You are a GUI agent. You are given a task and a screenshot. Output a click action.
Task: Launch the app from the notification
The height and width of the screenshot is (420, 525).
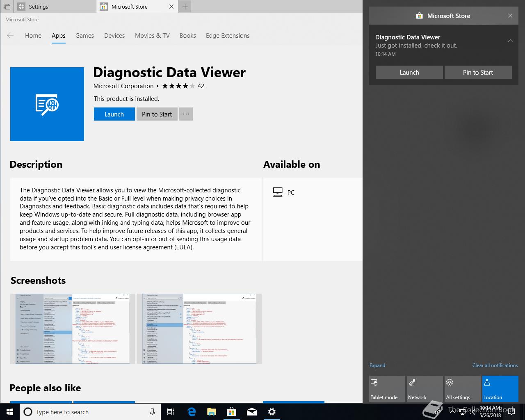(409, 72)
